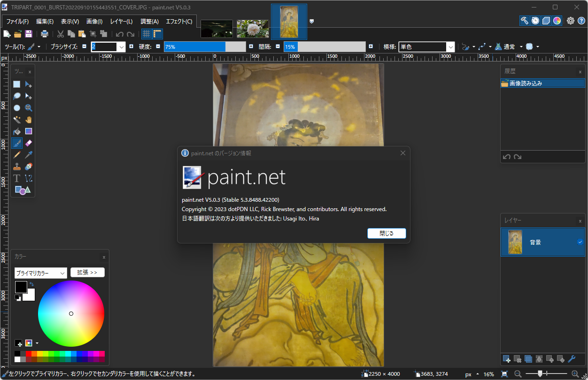Duplicate the current layer

[528, 359]
